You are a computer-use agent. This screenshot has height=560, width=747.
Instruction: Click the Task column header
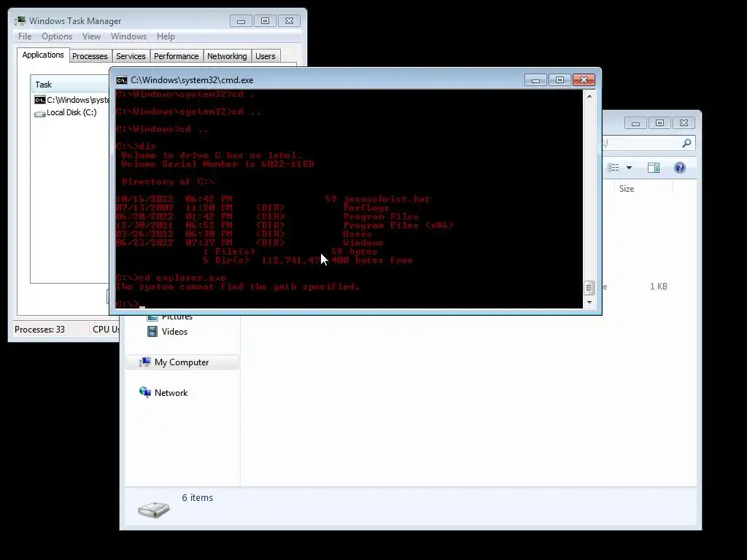point(71,85)
